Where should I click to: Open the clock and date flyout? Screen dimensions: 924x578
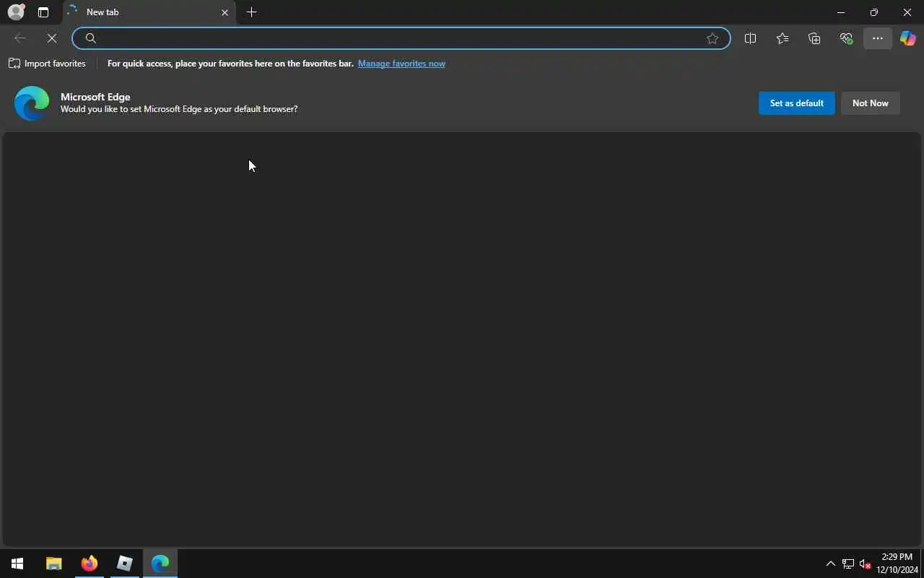897,564
